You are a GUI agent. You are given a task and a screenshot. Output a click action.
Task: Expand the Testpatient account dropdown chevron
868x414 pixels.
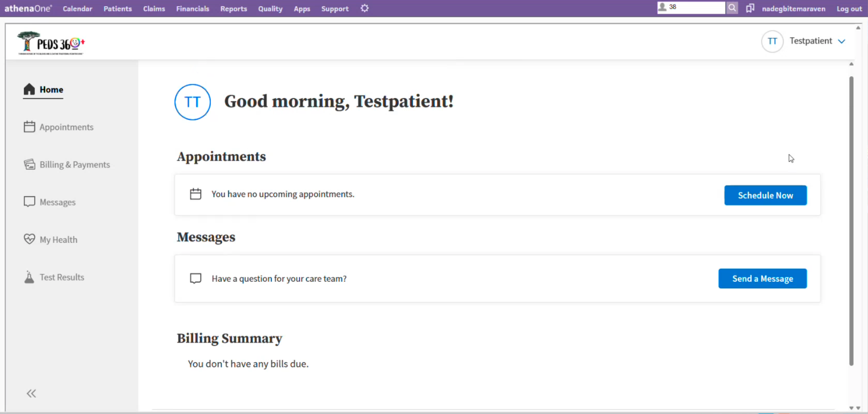point(841,41)
